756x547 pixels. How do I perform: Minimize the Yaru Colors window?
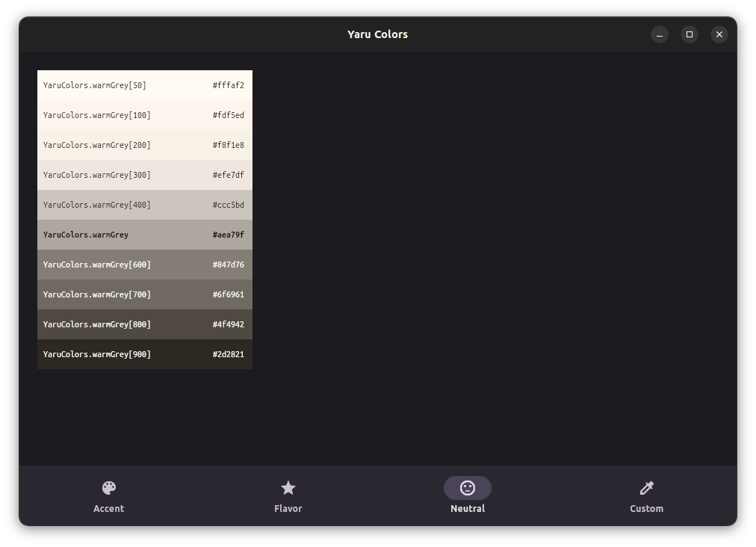tap(660, 34)
